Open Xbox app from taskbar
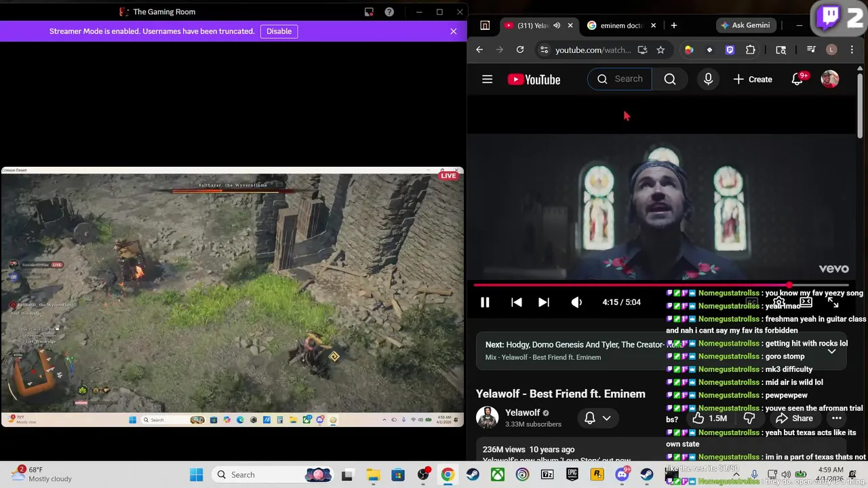This screenshot has height=488, width=868. click(x=498, y=474)
